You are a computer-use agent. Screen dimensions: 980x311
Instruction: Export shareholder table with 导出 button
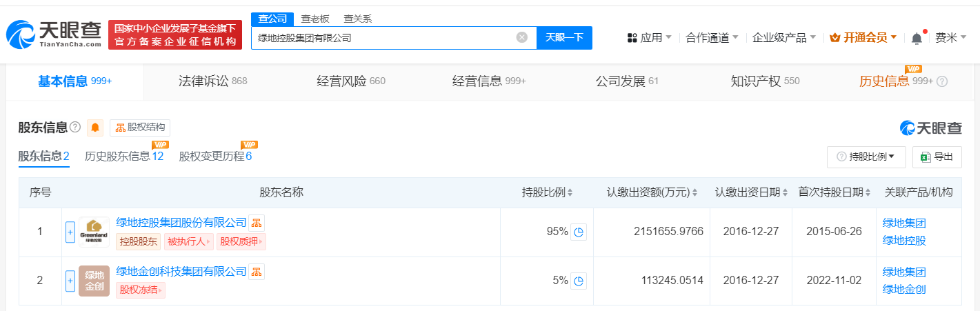tap(937, 157)
